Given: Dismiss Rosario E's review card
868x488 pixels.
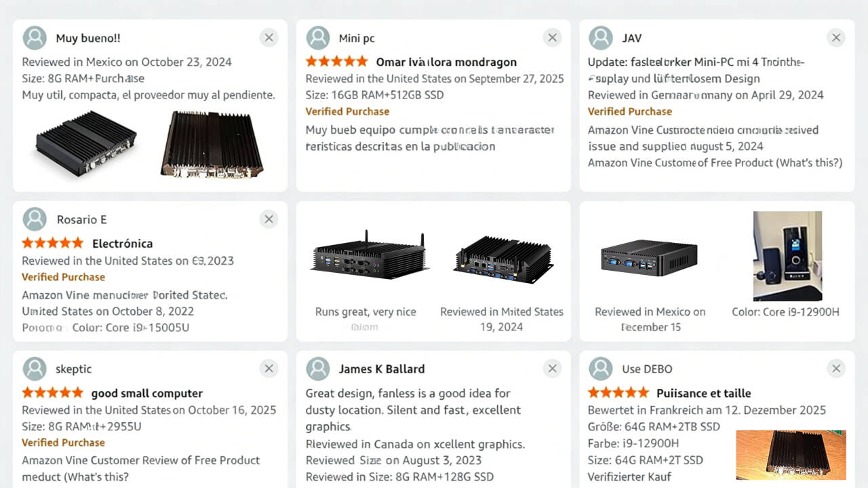Looking at the screenshot, I should pyautogui.click(x=269, y=219).
